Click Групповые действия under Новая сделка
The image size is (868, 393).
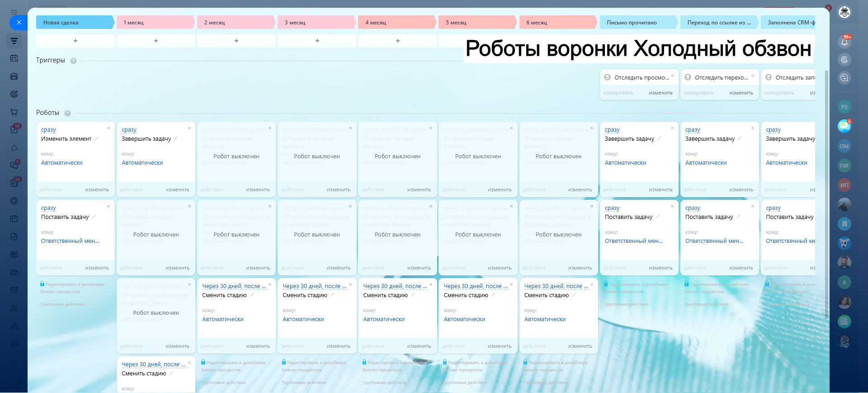click(x=62, y=304)
